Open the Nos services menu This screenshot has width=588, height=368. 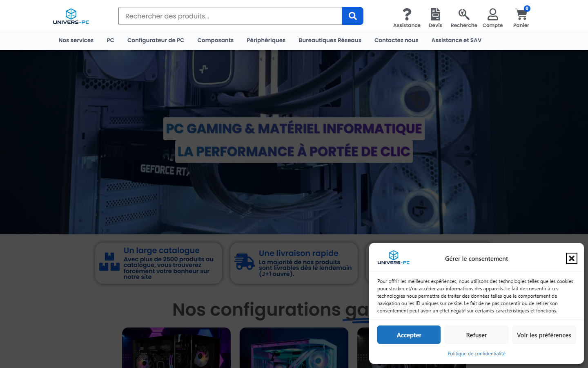tap(76, 40)
